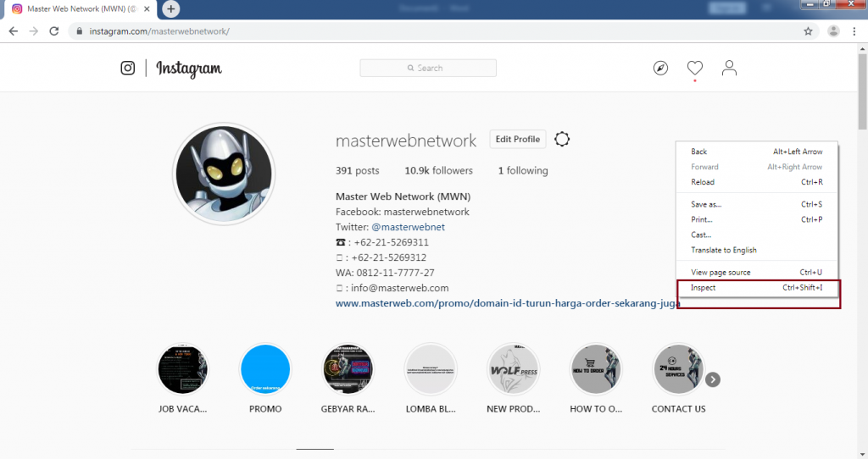This screenshot has height=459, width=868.
Task: Bookmark this page with the star icon
Action: click(x=808, y=31)
